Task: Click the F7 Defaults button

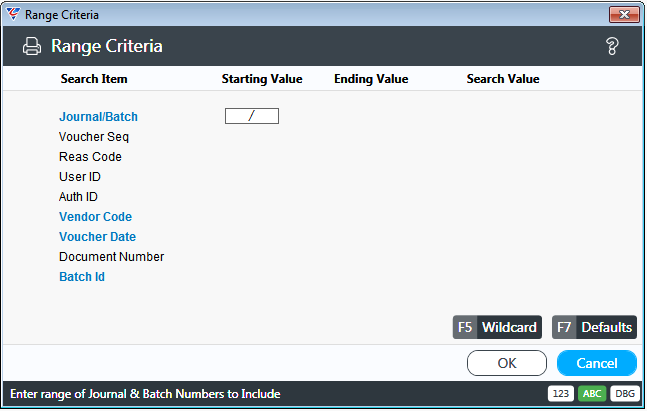Action: pos(594,327)
